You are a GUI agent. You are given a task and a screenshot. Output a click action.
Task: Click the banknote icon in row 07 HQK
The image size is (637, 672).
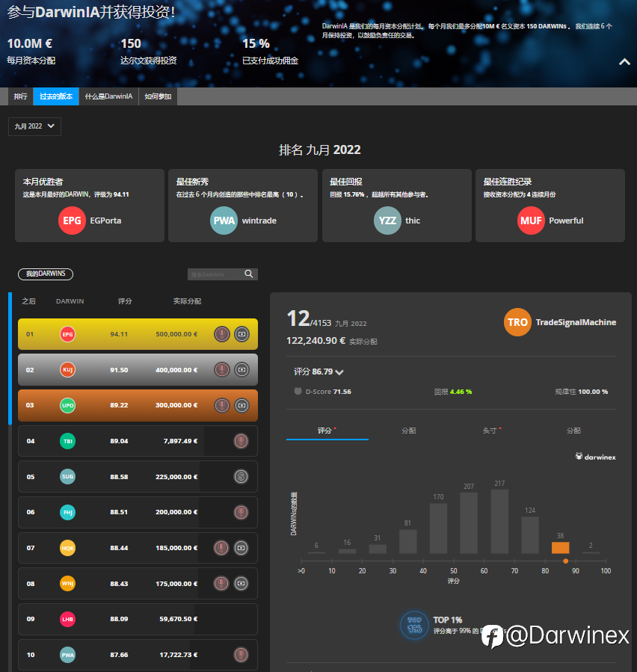click(x=241, y=548)
